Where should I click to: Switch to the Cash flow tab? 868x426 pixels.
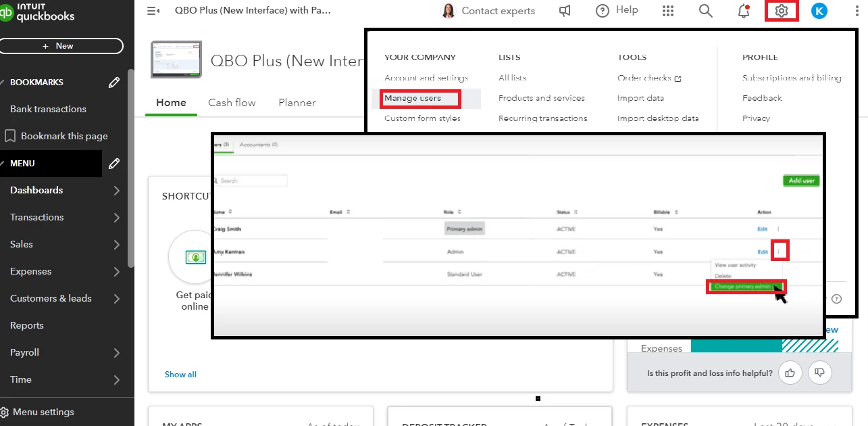[x=232, y=103]
